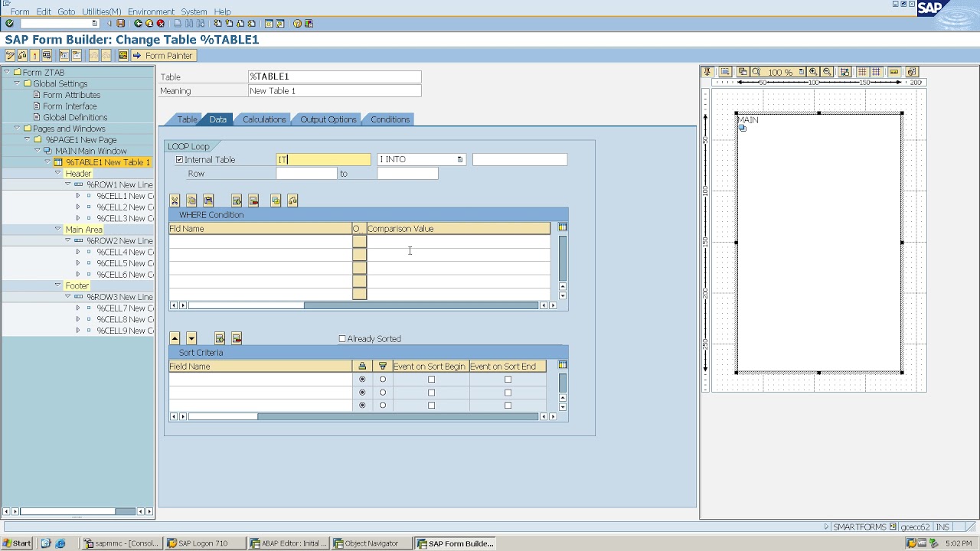Screen dimensions: 980x551
Task: Switch to the Calculations tab
Action: [264, 119]
